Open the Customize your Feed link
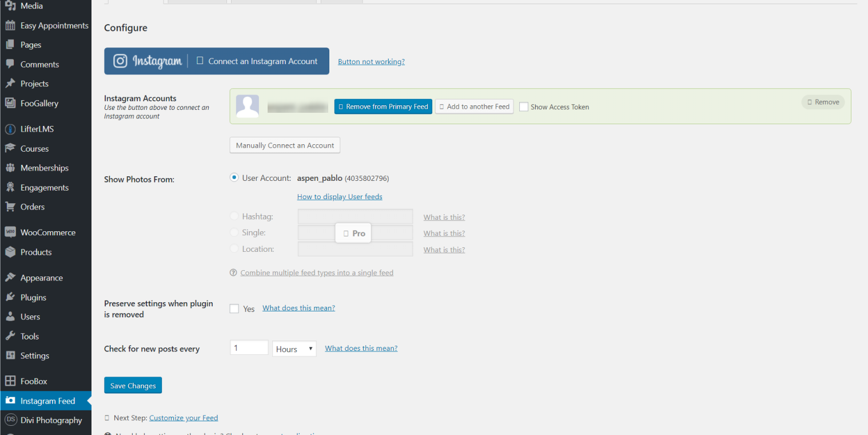Viewport: 868px width, 435px height. pyautogui.click(x=184, y=418)
